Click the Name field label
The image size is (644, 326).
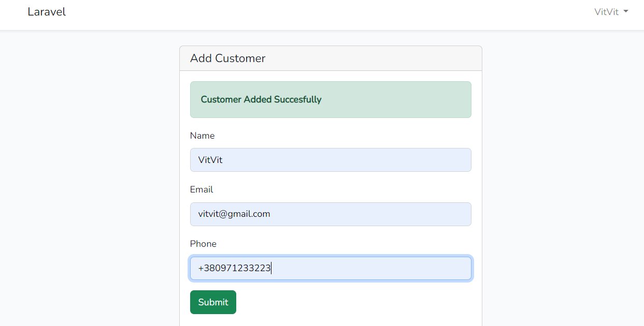[202, 136]
